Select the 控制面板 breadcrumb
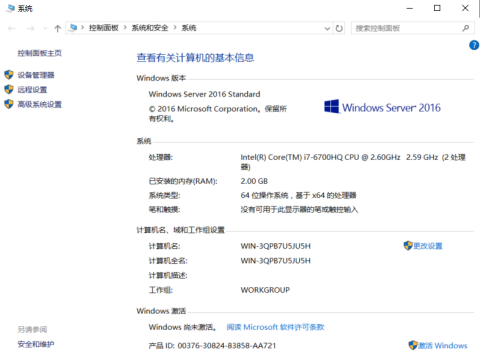480x362 pixels. (x=104, y=28)
